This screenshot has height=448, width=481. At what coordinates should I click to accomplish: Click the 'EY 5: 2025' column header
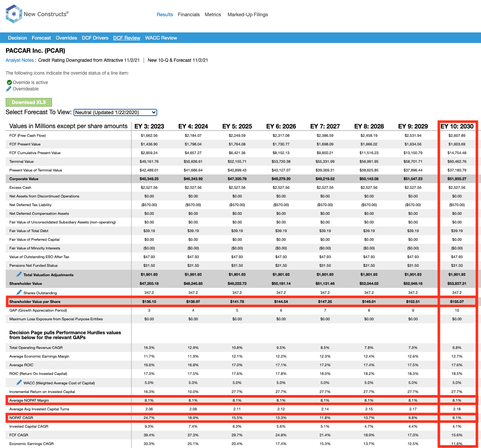tap(237, 126)
